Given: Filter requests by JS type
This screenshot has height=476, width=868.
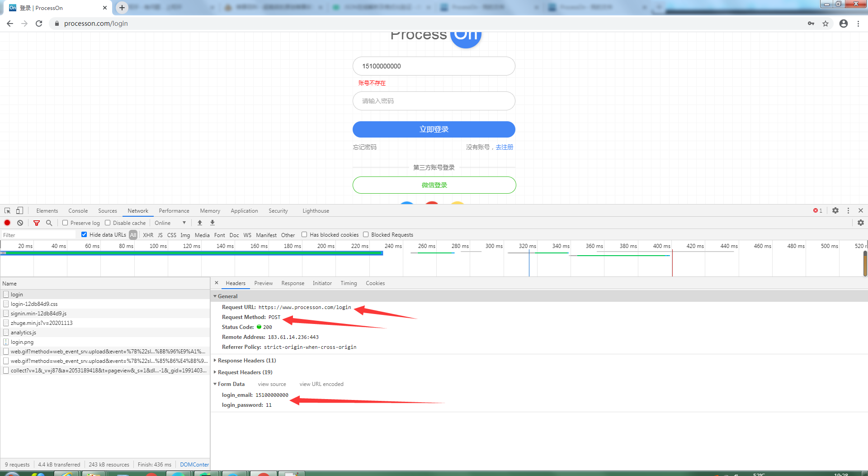Looking at the screenshot, I should click(160, 235).
